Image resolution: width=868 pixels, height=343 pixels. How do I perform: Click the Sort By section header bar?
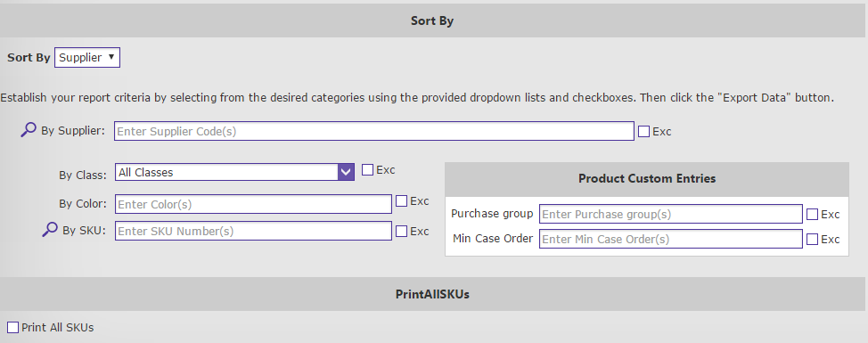[434, 20]
